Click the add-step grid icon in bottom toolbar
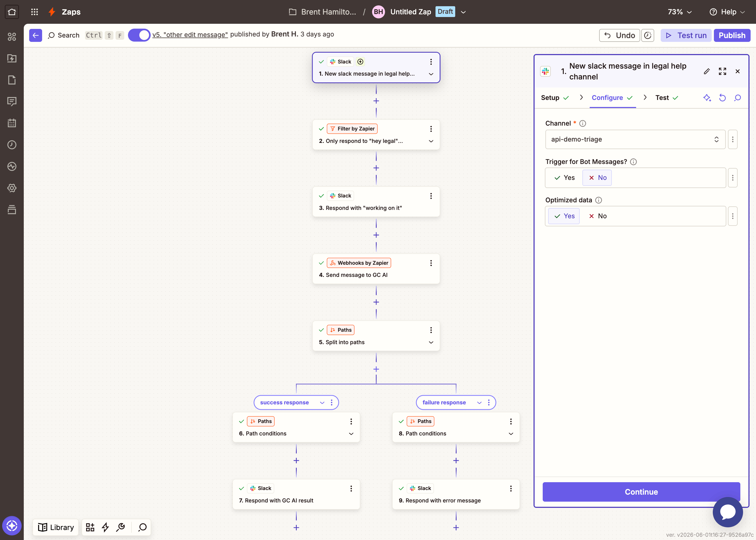 pyautogui.click(x=90, y=527)
